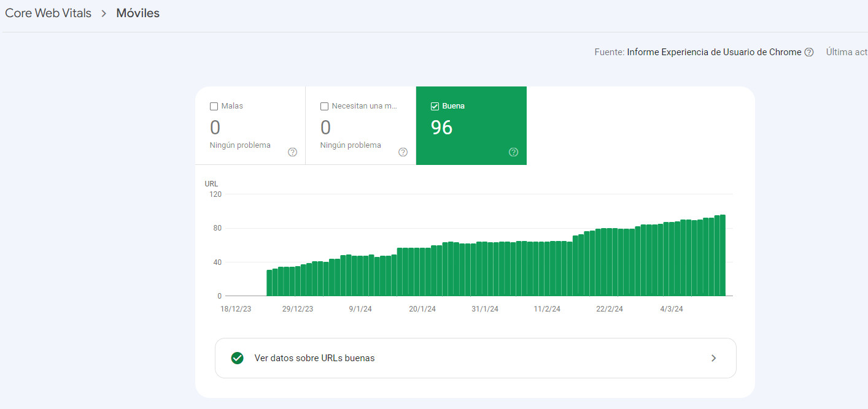Open Ver datos sobre URLs buenas row text
868x409 pixels.
click(x=314, y=358)
